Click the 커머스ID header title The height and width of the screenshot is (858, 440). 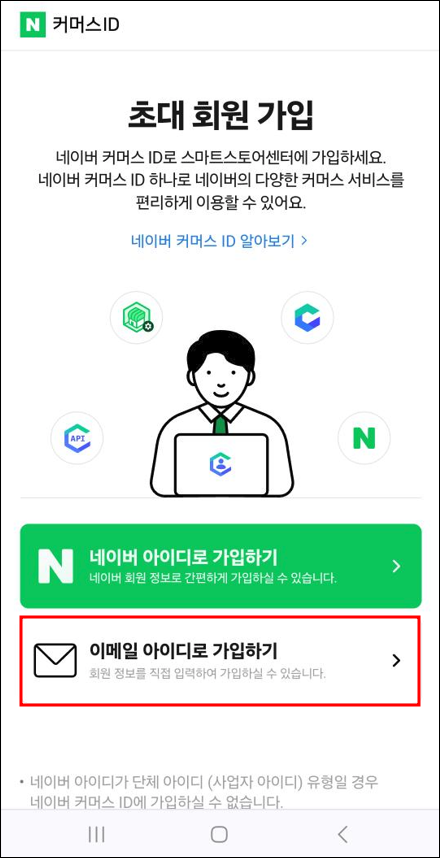[85, 25]
